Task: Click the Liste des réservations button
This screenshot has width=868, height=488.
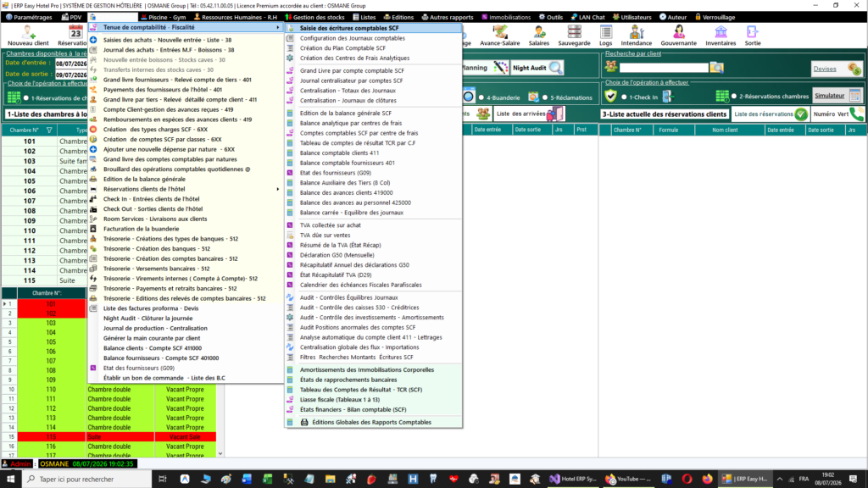Action: point(770,114)
